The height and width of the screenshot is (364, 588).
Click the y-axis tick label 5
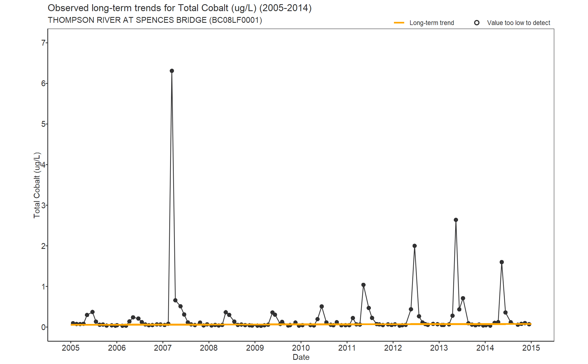click(x=43, y=124)
